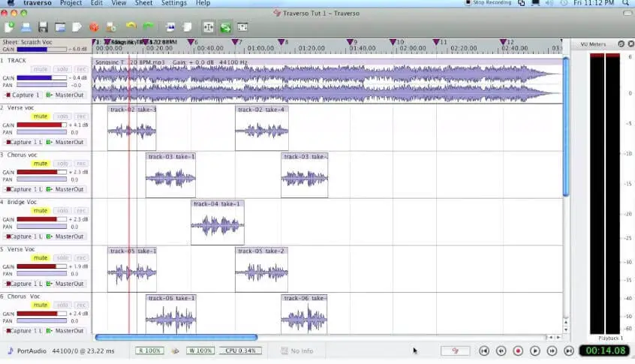635x364 pixels.
Task: Open MasterOut selector on track 3 Chorus voc
Action: pyautogui.click(x=65, y=189)
